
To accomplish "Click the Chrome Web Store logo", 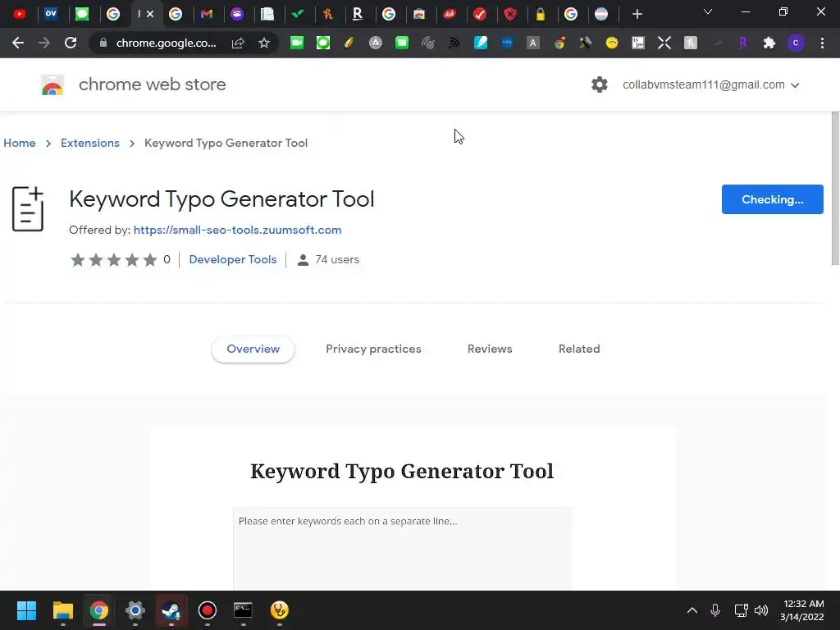I will click(x=52, y=84).
